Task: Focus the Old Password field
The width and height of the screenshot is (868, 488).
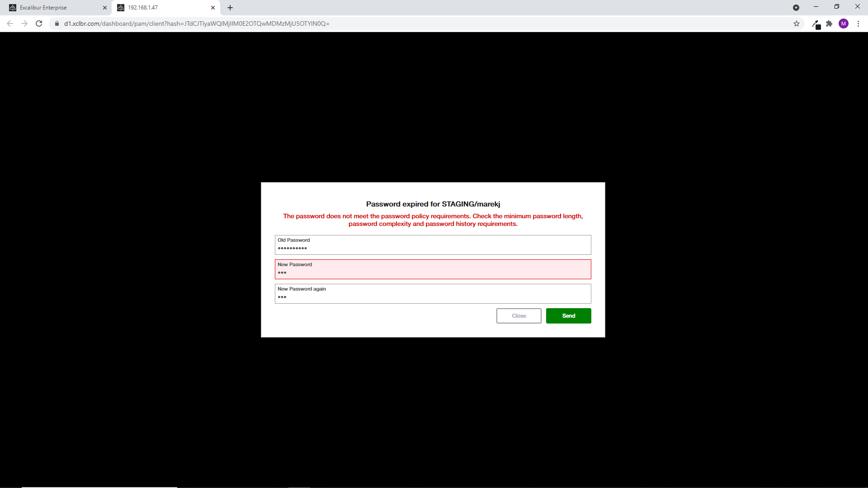Action: pos(433,245)
